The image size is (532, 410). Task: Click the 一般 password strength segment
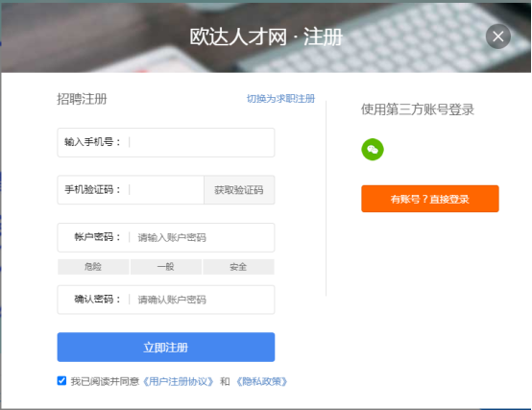pos(166,267)
